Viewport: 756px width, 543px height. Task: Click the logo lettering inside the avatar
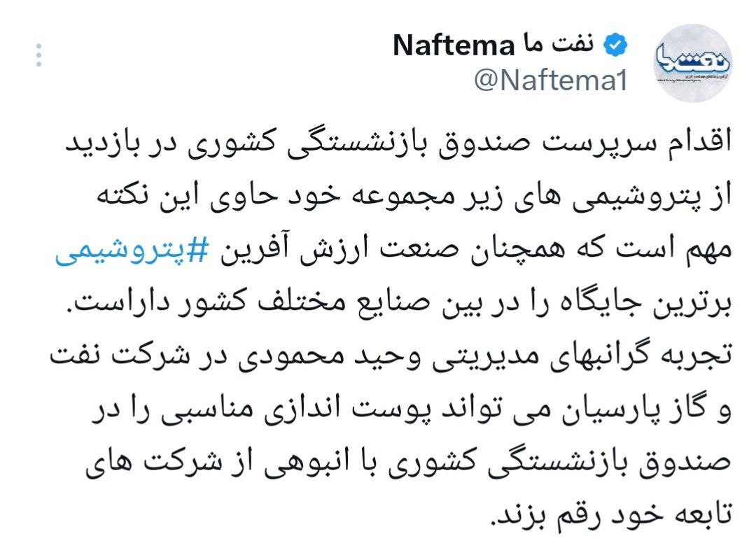(x=693, y=60)
